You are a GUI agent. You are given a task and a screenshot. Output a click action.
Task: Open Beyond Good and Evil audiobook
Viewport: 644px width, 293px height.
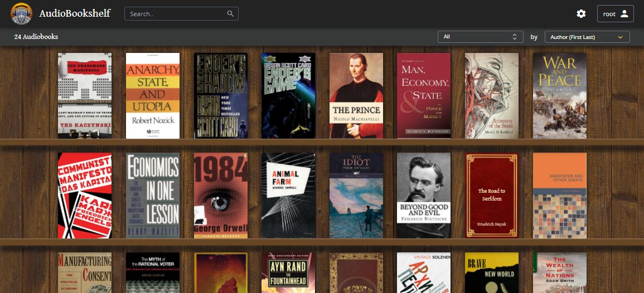[x=424, y=196]
